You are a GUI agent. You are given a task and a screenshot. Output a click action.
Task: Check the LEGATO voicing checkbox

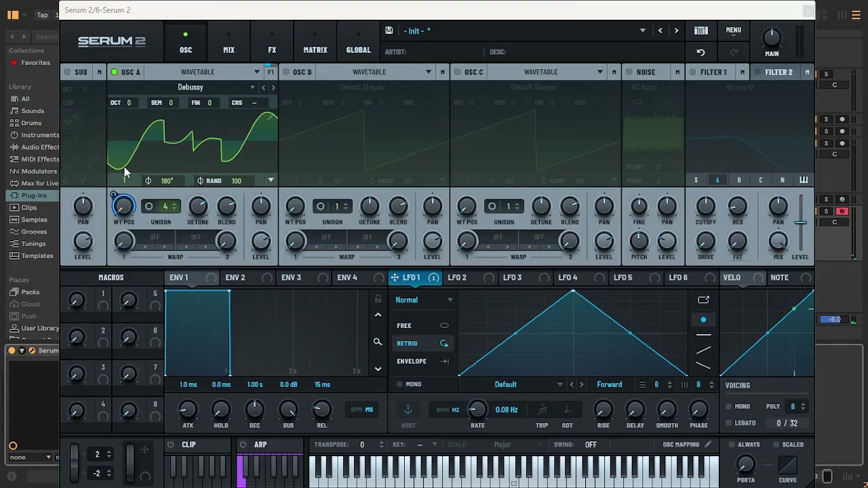[729, 423]
